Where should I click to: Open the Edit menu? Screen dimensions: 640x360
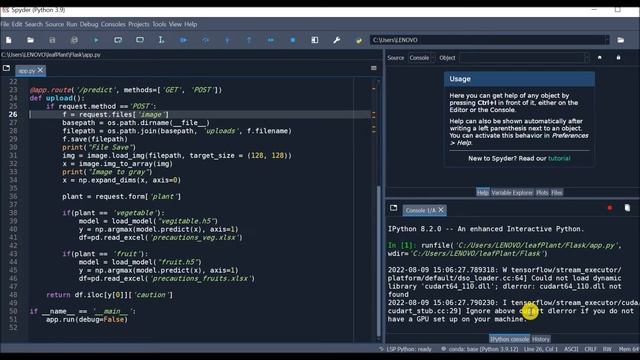[17, 24]
